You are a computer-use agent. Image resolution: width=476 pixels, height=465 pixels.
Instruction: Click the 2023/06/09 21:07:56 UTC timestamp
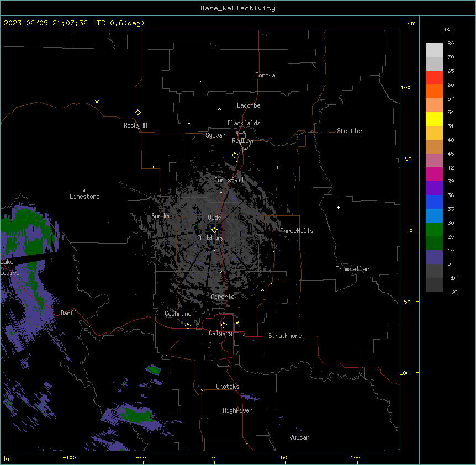pos(55,23)
